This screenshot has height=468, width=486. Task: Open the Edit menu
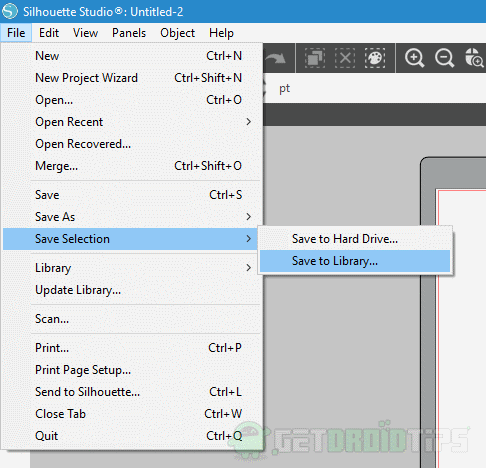point(49,33)
